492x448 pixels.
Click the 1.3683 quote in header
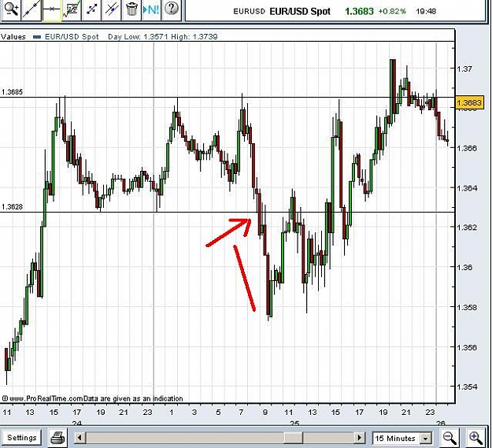(x=359, y=11)
